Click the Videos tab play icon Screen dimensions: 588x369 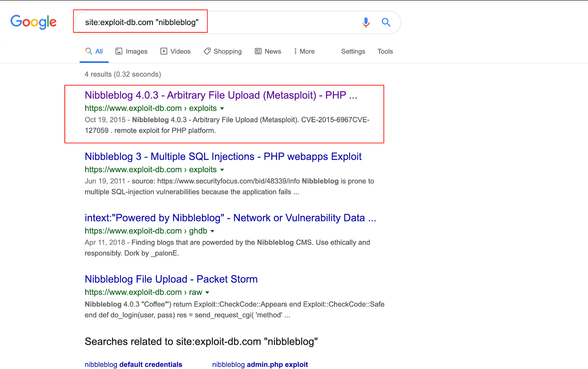coord(164,51)
